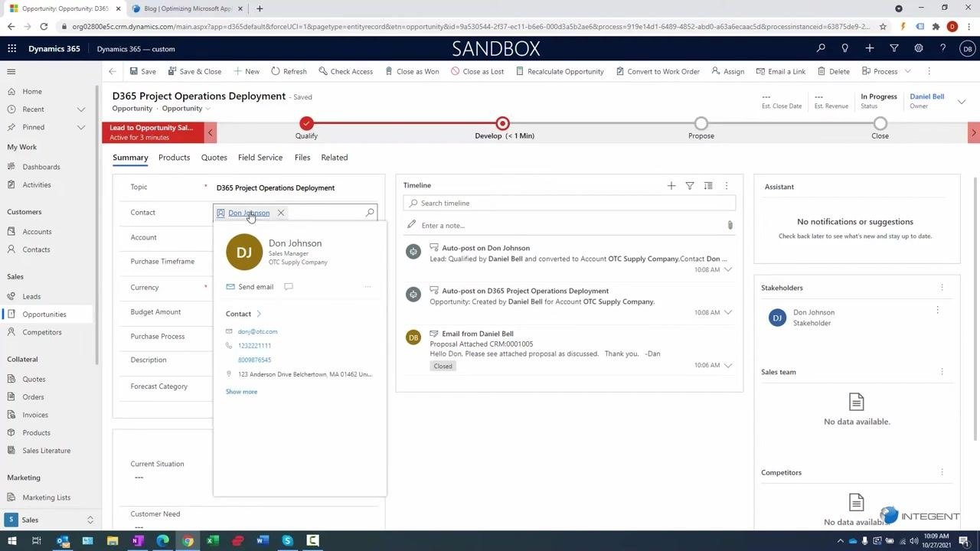Switch to the Quotes tab
980x551 pixels.
pos(214,157)
